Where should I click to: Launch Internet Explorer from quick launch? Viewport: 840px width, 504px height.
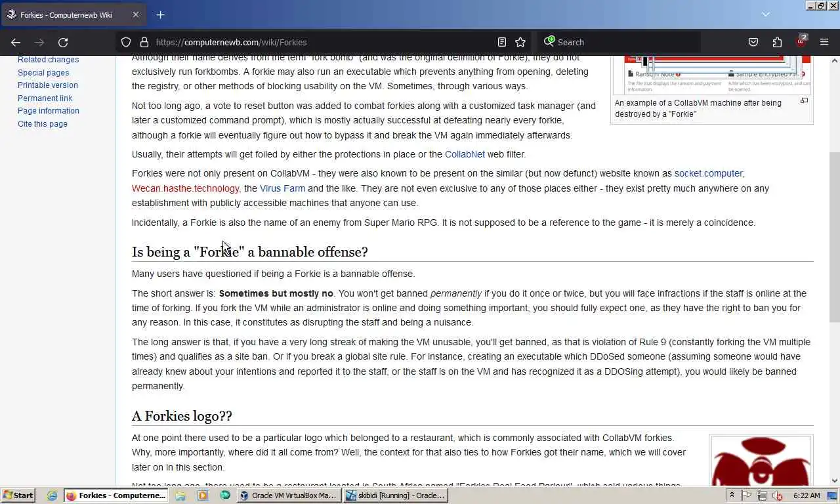(x=52, y=495)
